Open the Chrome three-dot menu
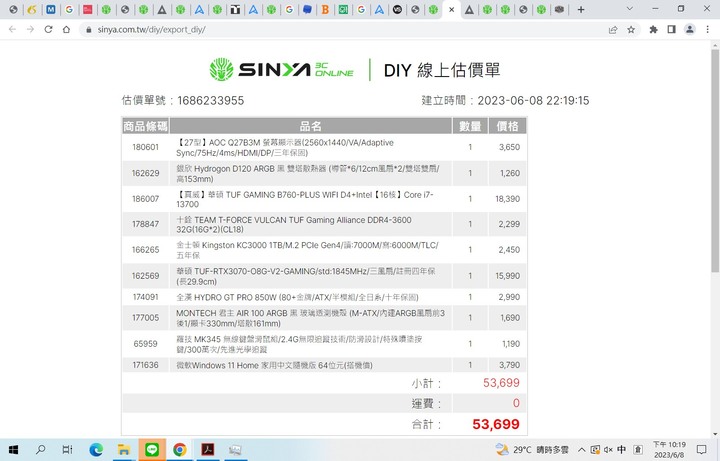This screenshot has height=461, width=720. coord(708,29)
